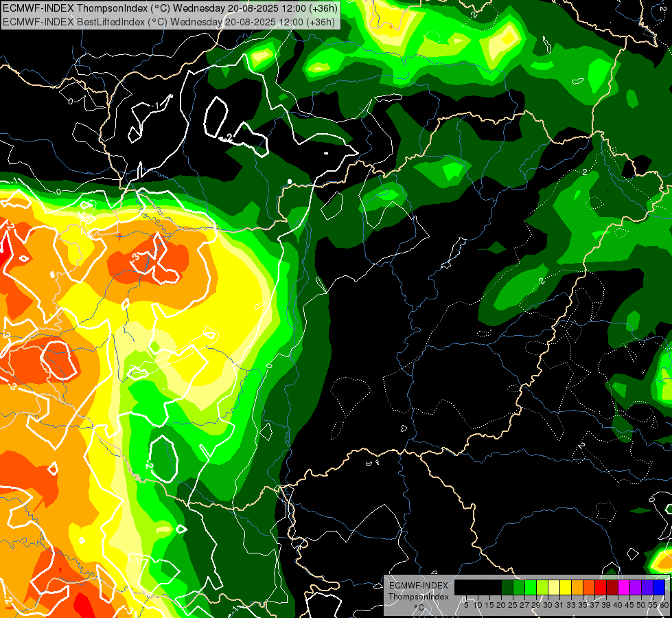The image size is (672, 618).
Task: Select the ThompsonIndex title line at top
Action: tap(170, 8)
